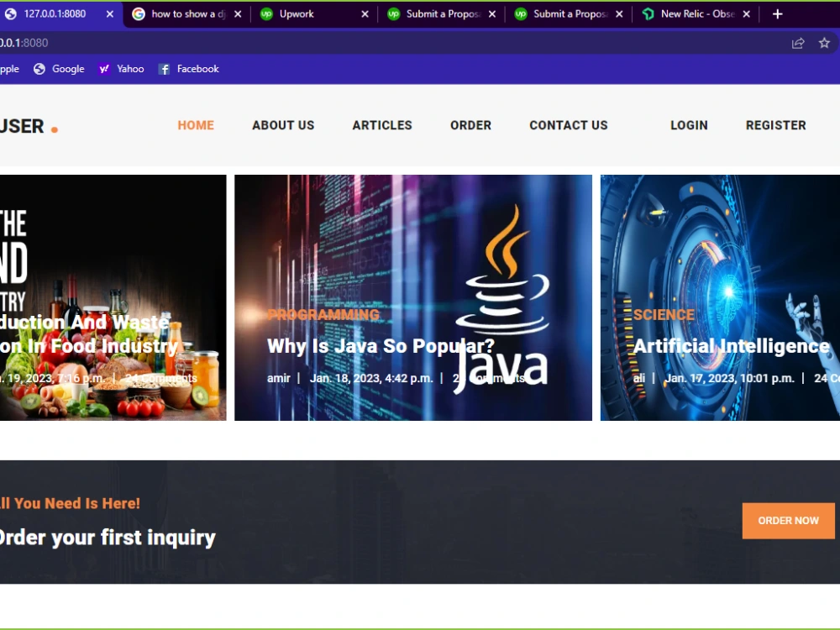Open ARTICLES page
Image resolution: width=840 pixels, height=630 pixels.
coord(382,125)
